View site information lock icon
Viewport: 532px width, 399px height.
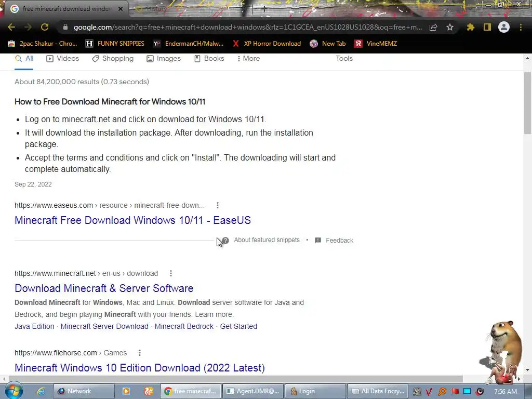pyautogui.click(x=65, y=27)
